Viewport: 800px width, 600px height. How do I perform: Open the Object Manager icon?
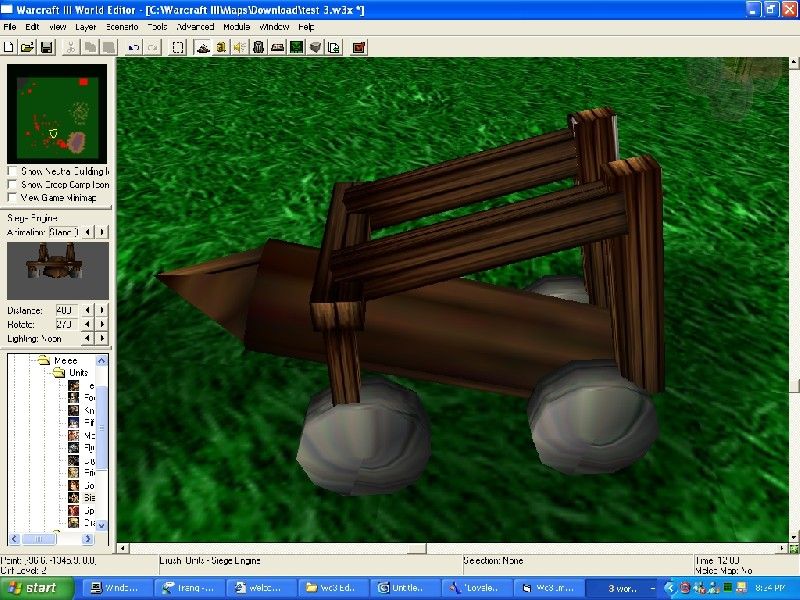pyautogui.click(x=315, y=47)
